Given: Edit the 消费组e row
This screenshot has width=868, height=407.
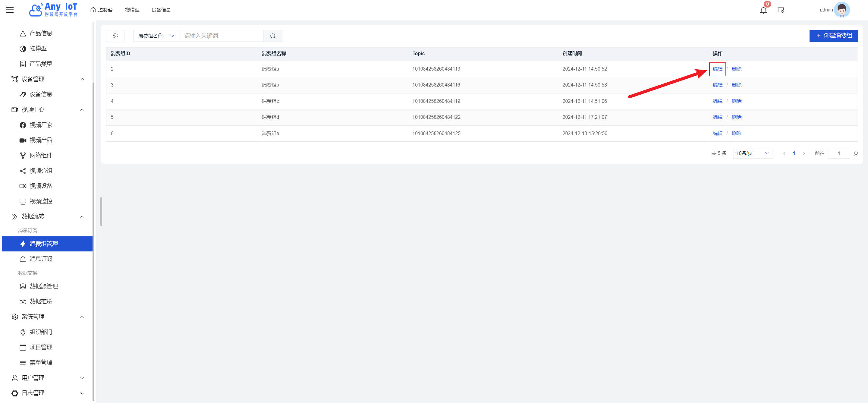Looking at the screenshot, I should [717, 134].
